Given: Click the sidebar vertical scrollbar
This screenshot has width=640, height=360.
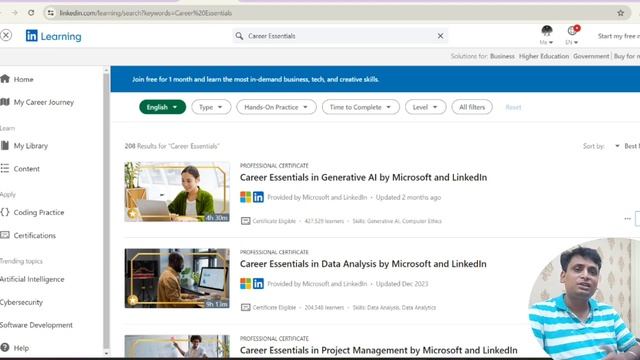Looking at the screenshot, I should 106,211.
